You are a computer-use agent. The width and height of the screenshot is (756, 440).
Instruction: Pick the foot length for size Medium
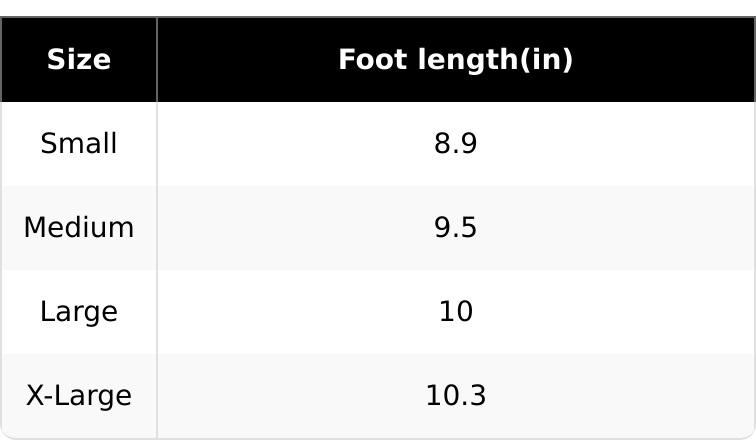click(455, 228)
